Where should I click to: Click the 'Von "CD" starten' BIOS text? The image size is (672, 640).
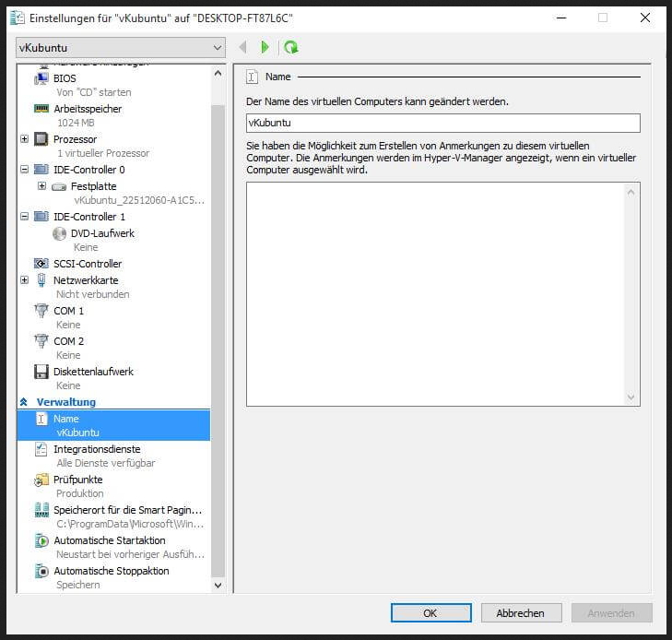[x=94, y=92]
